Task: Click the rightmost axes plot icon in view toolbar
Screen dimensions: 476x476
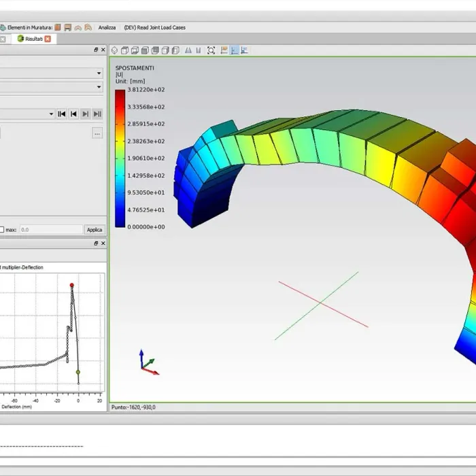Action: click(x=244, y=50)
